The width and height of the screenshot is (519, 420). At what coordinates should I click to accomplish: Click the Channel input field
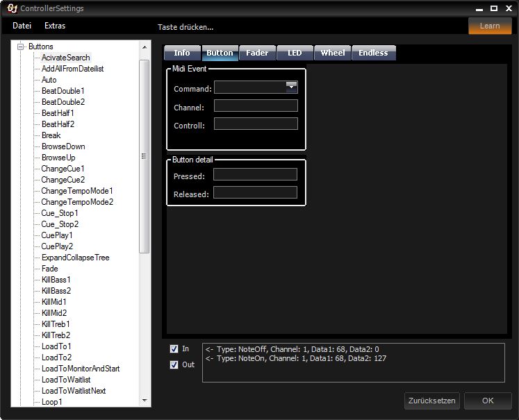tap(256, 106)
